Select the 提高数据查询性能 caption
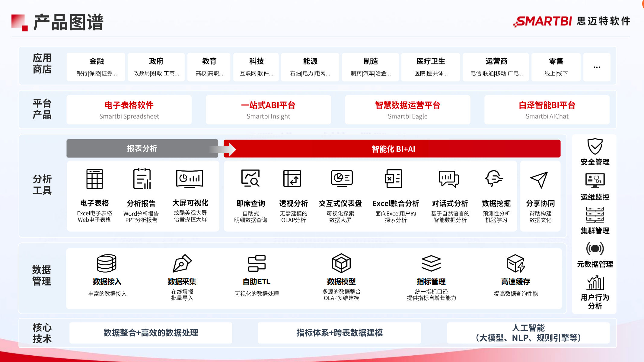 coord(516,294)
